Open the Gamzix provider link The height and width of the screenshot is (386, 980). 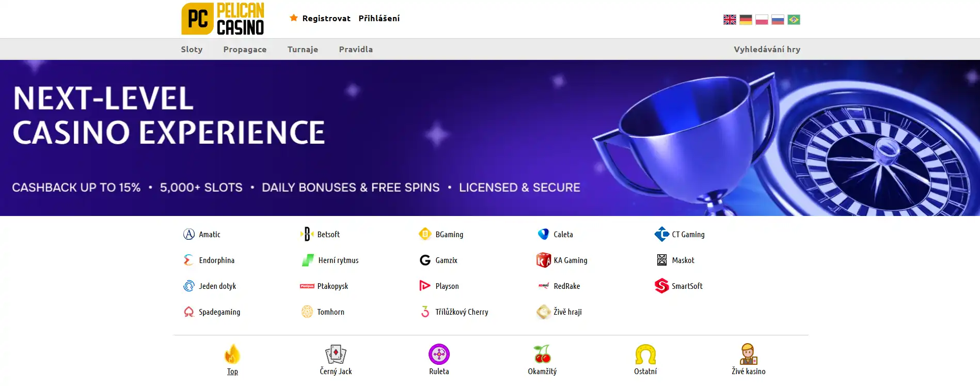(446, 260)
